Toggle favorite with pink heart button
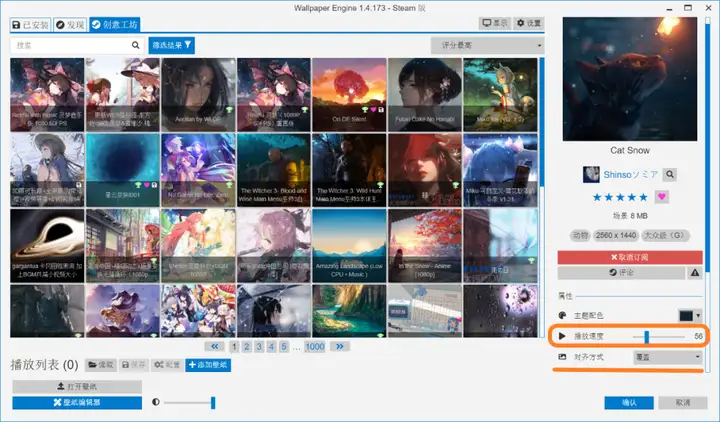Screen dimensions: 720x422 tap(662, 197)
